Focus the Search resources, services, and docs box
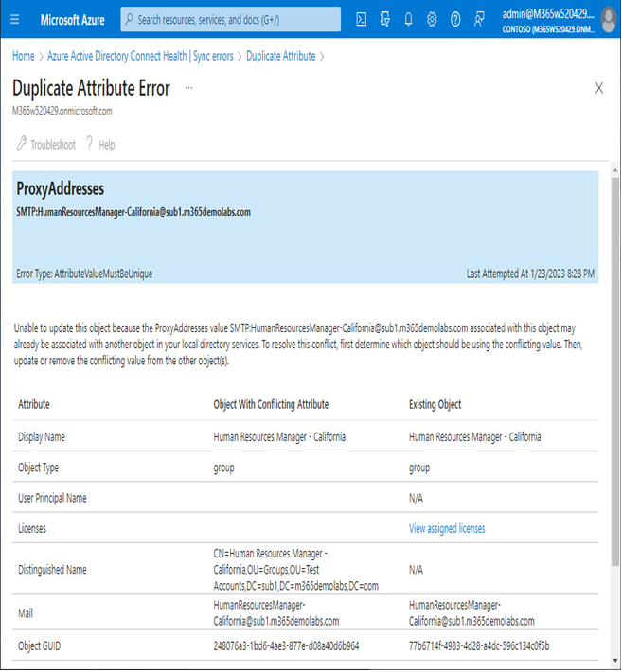 click(x=231, y=19)
